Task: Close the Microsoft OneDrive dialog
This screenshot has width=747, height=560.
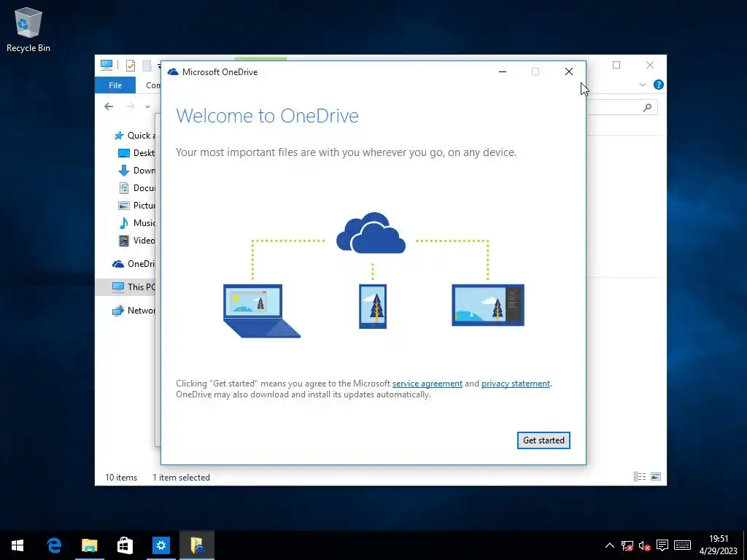Action: tap(569, 71)
